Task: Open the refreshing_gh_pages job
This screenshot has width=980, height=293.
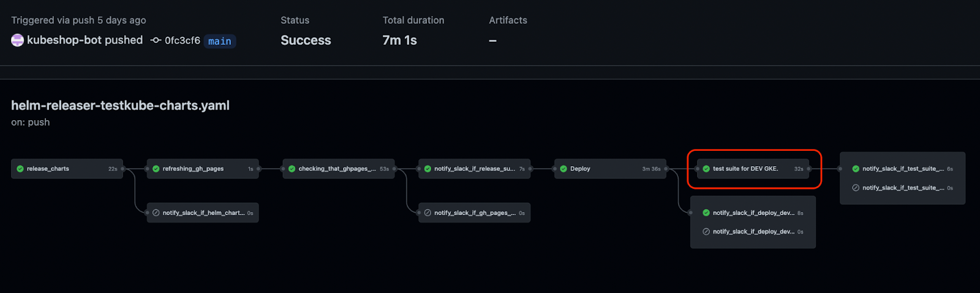Action: click(203, 169)
